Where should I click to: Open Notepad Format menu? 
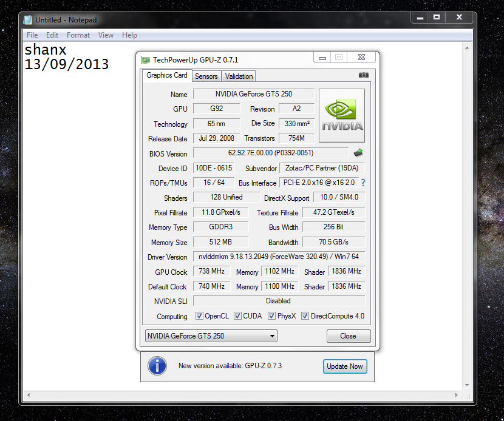pos(78,35)
